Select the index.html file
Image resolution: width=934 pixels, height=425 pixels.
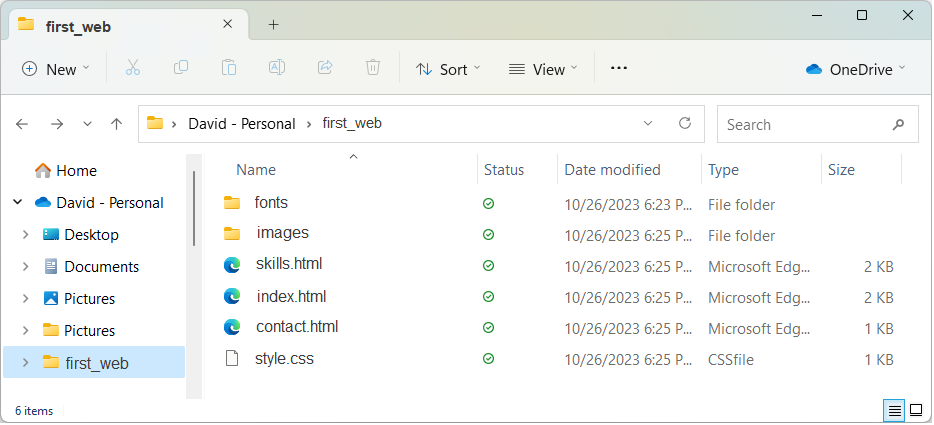291,297
